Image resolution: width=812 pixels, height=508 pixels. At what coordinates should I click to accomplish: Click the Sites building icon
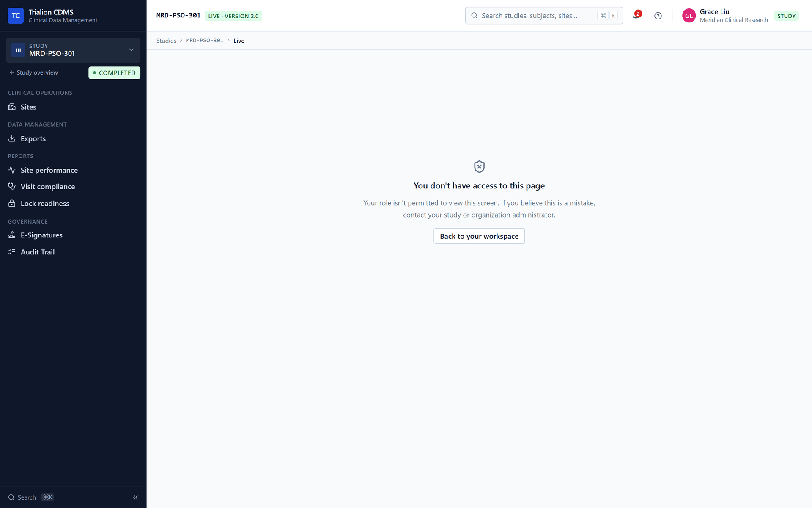(12, 107)
